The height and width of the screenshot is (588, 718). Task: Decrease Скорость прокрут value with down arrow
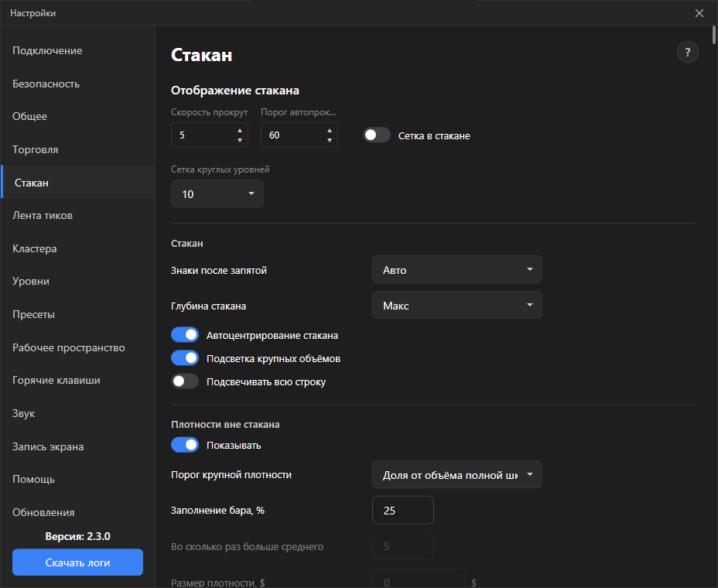point(240,140)
